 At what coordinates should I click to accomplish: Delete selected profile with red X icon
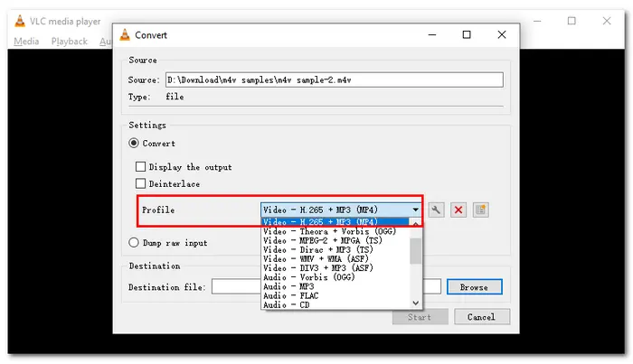(458, 210)
